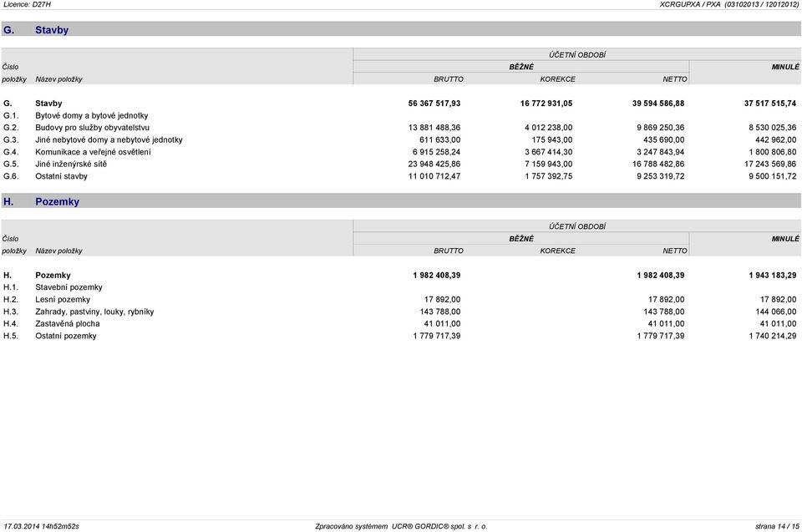The height and width of the screenshot is (532, 802).
Task: Select Ostatní pozemky minulé value 1 740 214,29
Action: click(x=772, y=336)
